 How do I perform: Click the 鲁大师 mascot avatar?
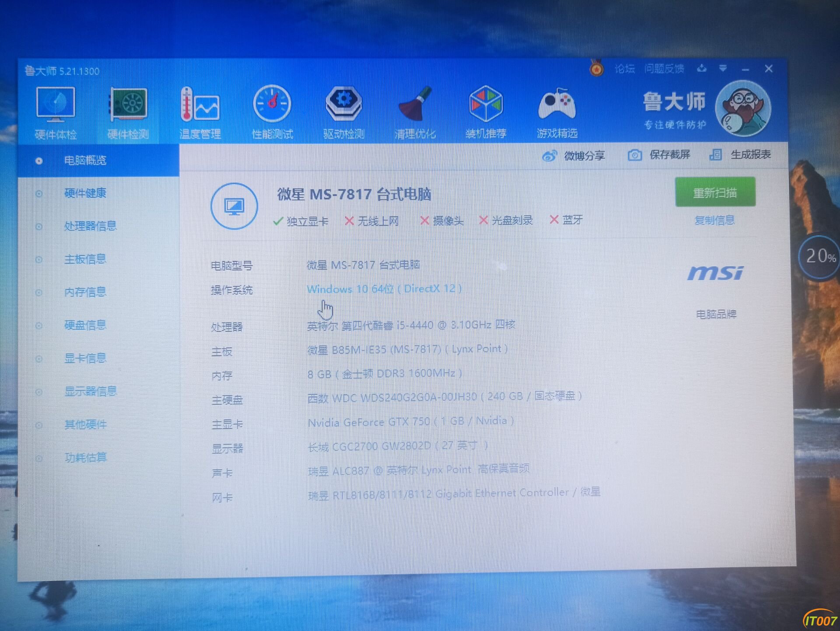click(743, 108)
